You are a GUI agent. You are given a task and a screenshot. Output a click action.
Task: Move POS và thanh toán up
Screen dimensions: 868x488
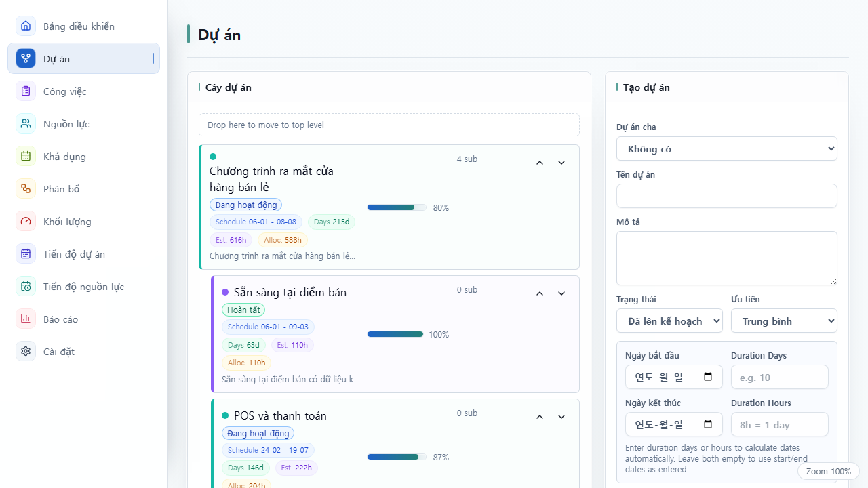(540, 417)
